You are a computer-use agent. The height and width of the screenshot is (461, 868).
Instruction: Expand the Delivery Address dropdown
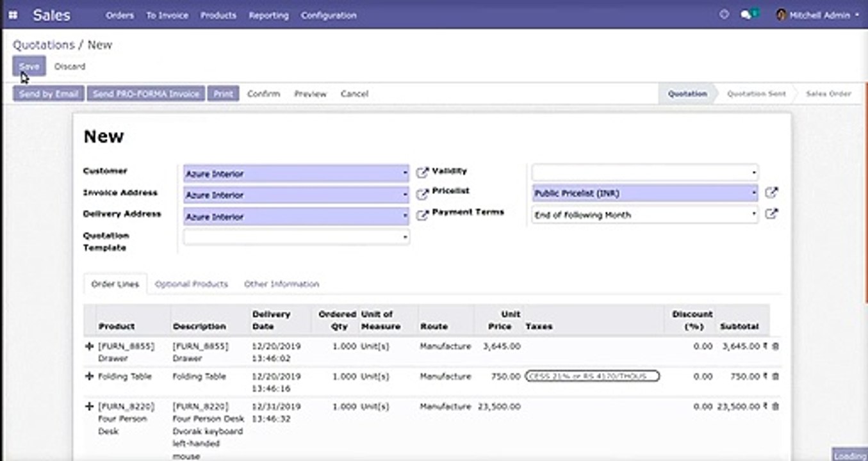coord(405,217)
